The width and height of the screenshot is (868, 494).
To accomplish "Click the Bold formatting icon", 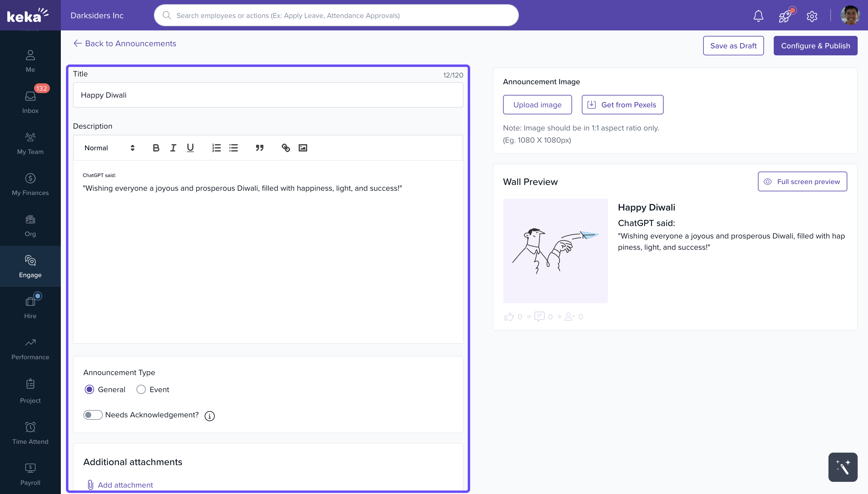I will coord(156,148).
